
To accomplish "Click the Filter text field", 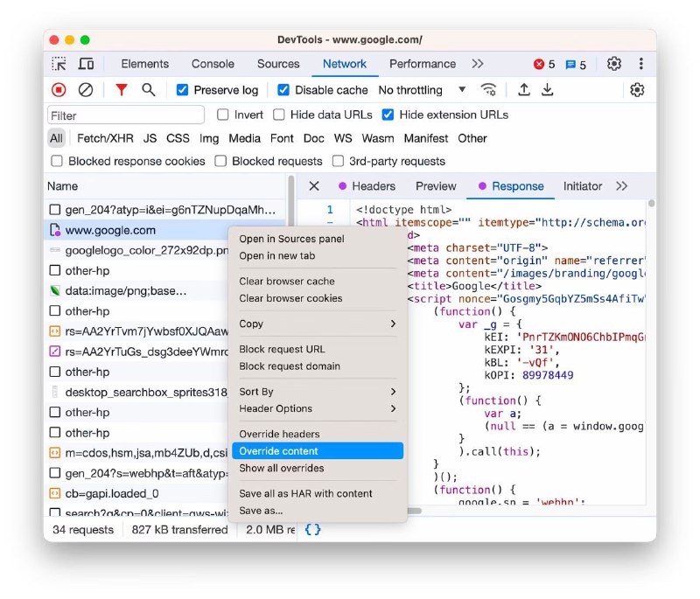I will click(126, 115).
